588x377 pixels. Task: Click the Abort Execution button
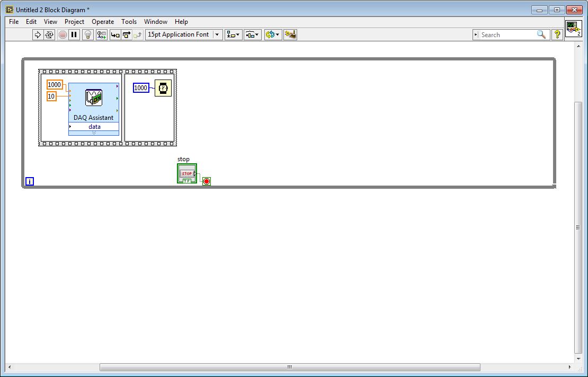pos(63,35)
